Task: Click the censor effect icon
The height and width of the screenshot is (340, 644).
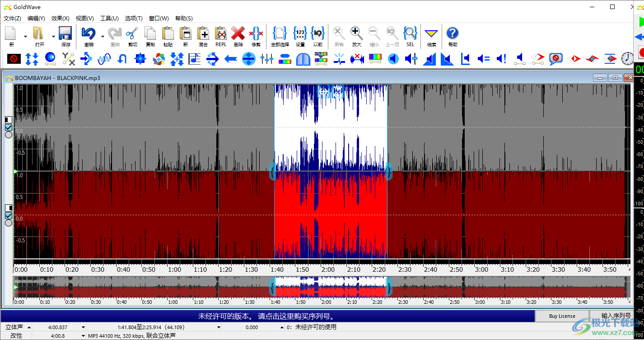Action: (14, 59)
